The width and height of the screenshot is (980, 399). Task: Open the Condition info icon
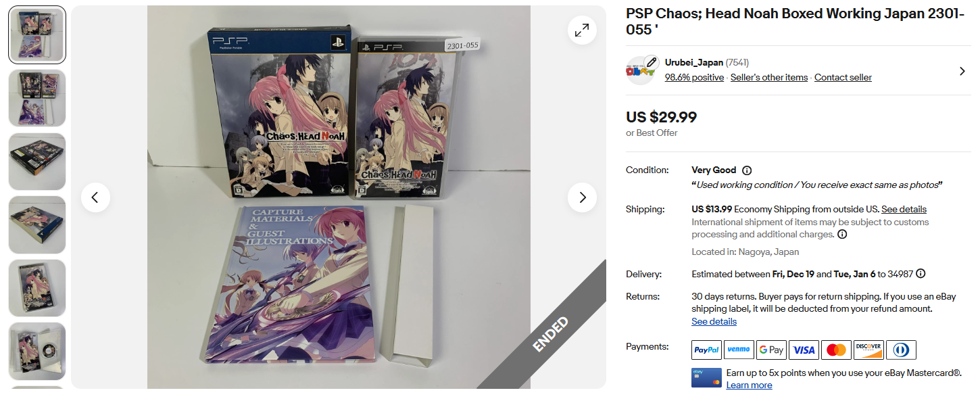pyautogui.click(x=747, y=170)
